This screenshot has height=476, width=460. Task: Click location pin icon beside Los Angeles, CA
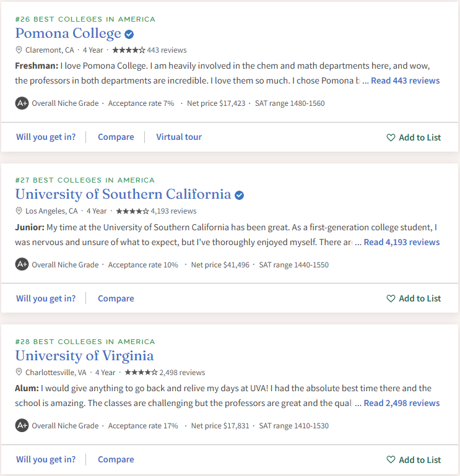(19, 211)
